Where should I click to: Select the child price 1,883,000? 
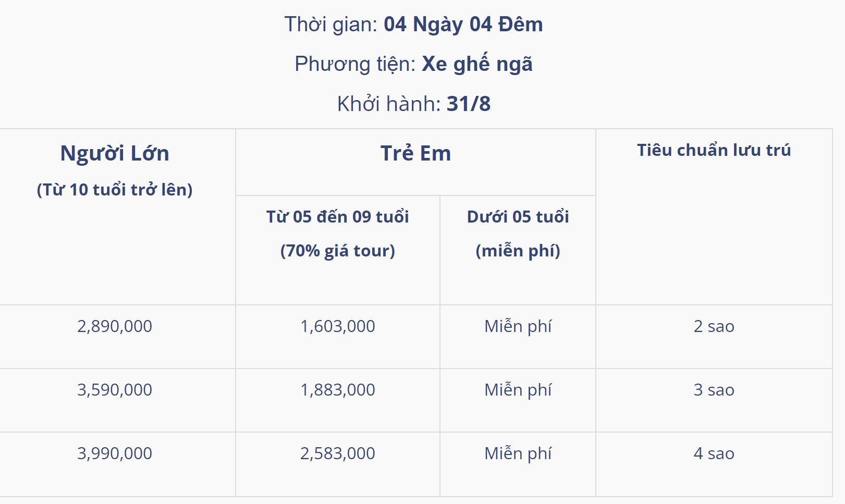[x=337, y=390]
